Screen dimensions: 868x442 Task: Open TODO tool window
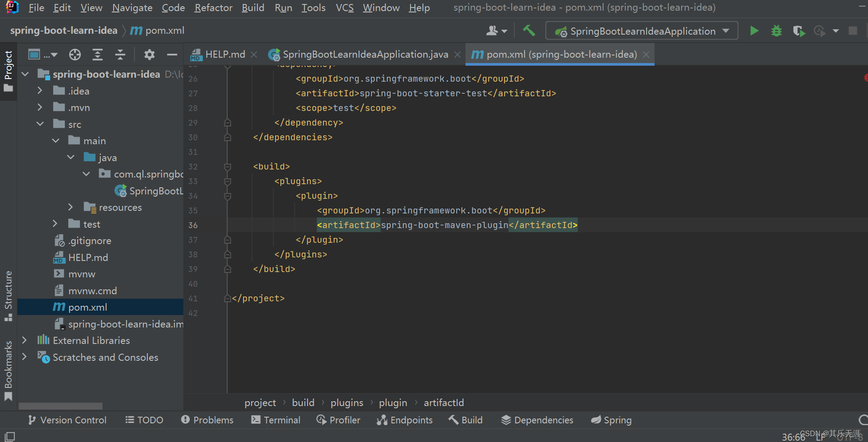tap(144, 420)
